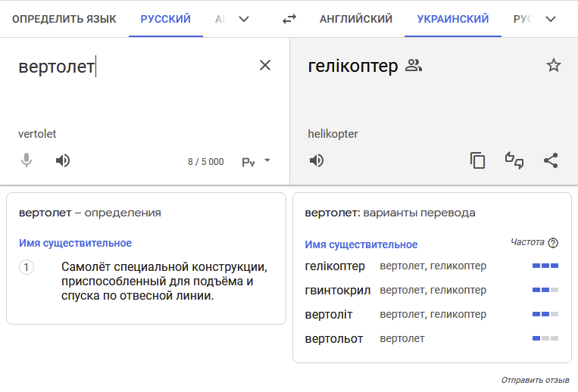Clear the source text with X
The height and width of the screenshot is (392, 578).
(x=265, y=65)
